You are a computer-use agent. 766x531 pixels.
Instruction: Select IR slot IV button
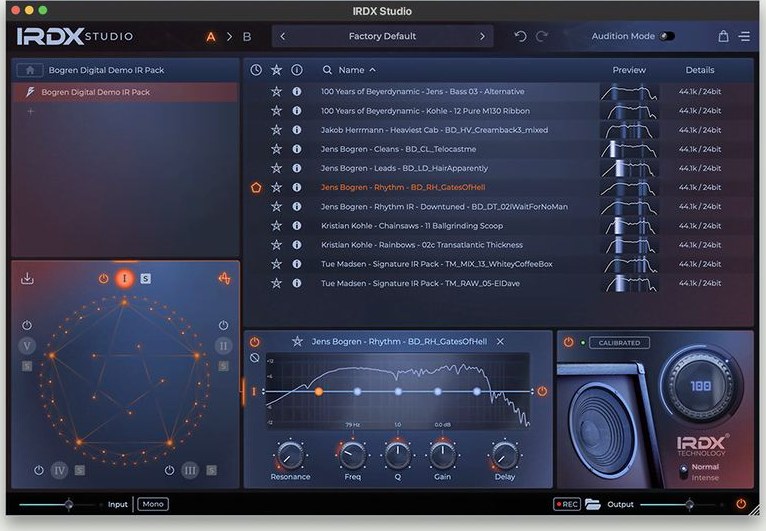pos(59,470)
